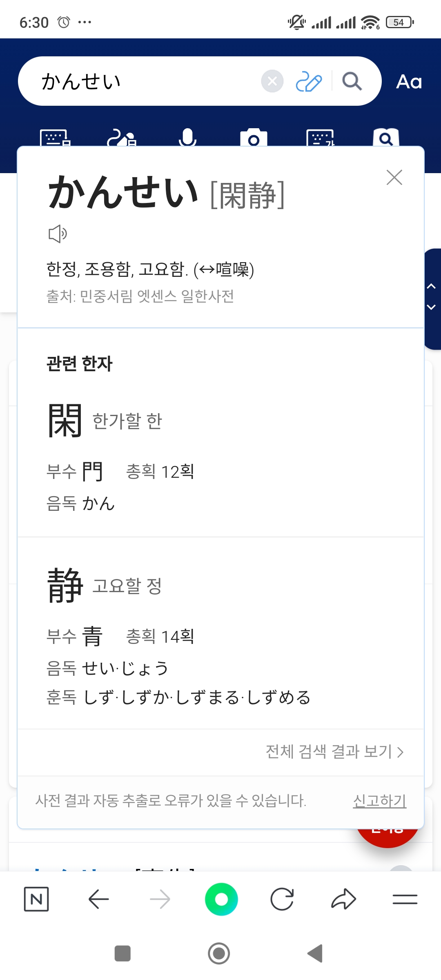Go back to the previous page
Viewport: 441px width, 980px height.
tap(98, 899)
